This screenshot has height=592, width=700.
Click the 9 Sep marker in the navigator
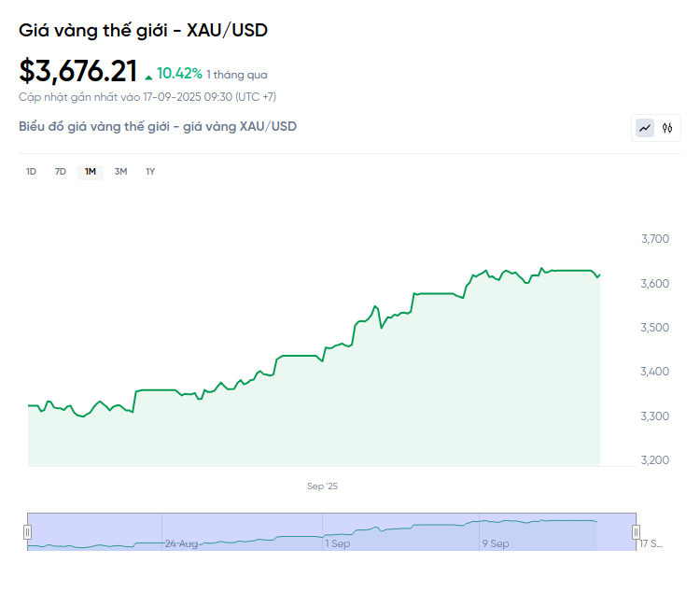coord(495,543)
